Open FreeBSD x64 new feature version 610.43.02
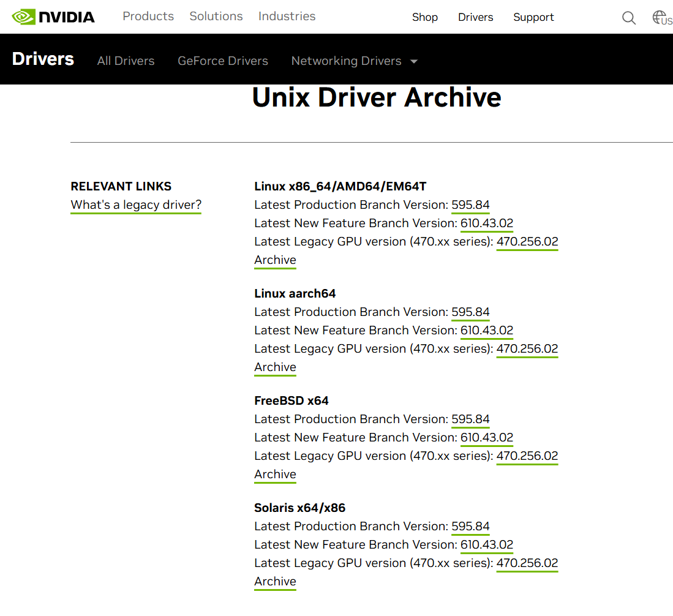The width and height of the screenshot is (673, 616). 487,437
